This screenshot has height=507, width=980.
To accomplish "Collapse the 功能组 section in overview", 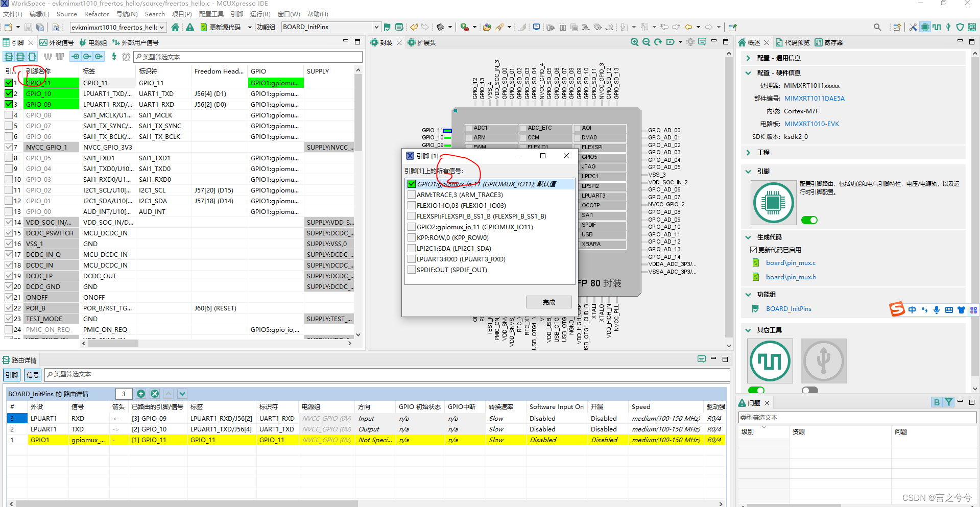I will [748, 294].
